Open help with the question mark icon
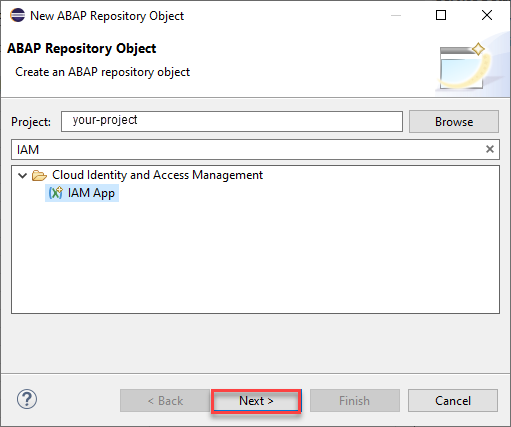 (x=27, y=399)
